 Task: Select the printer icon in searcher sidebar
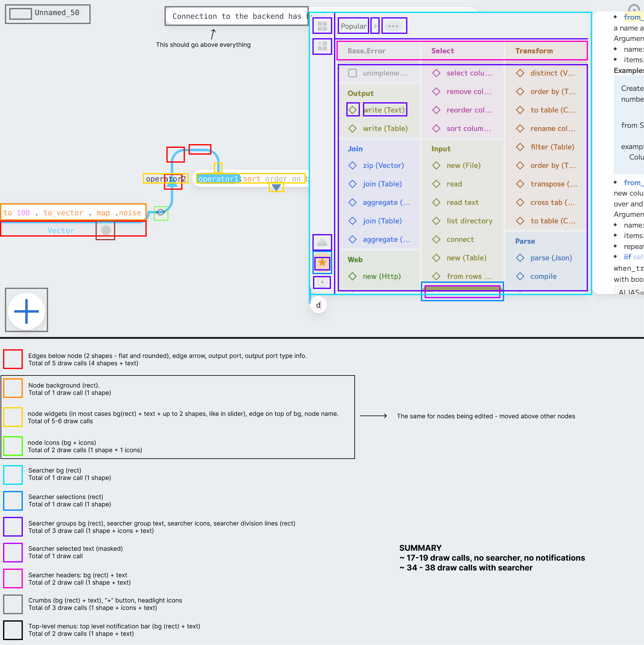(322, 242)
